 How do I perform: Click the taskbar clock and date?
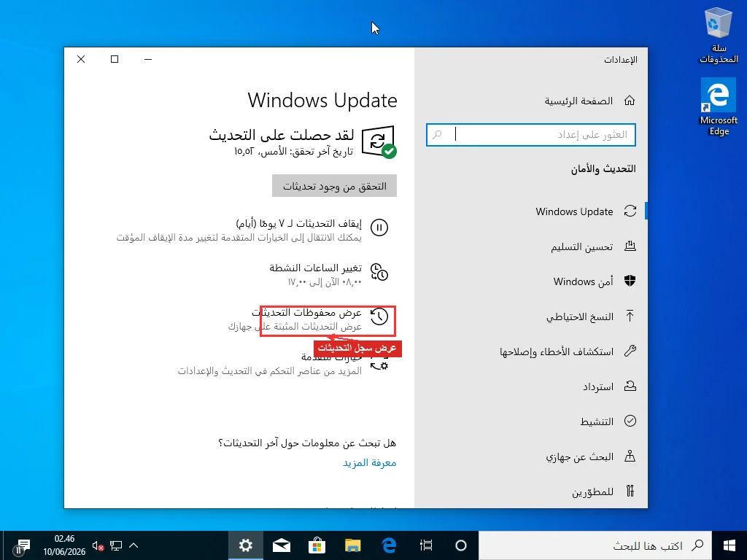pos(64,545)
